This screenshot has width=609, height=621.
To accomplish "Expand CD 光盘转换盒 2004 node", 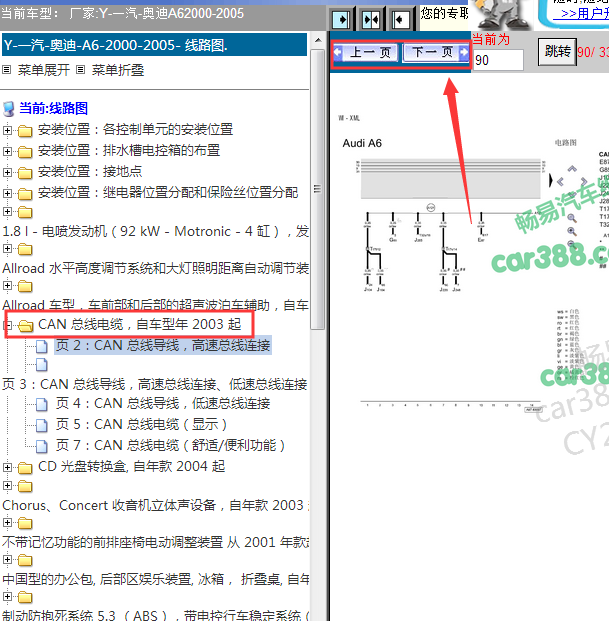I will pos(7,467).
